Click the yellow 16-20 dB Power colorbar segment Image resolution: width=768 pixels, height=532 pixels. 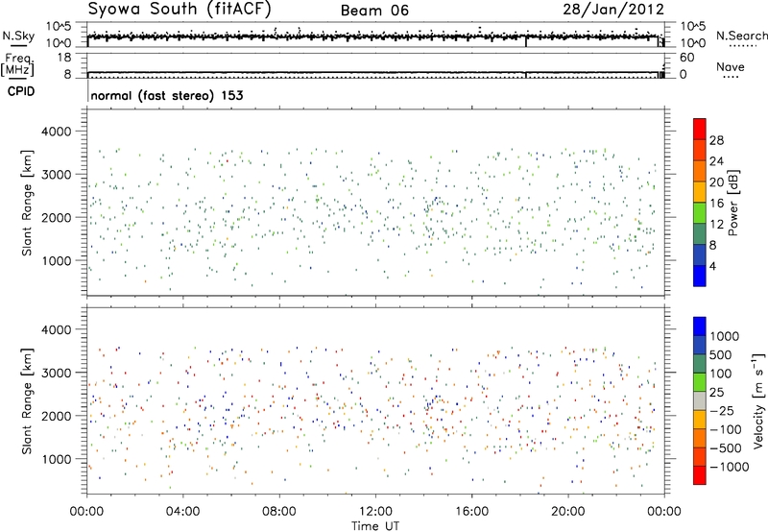coord(700,191)
